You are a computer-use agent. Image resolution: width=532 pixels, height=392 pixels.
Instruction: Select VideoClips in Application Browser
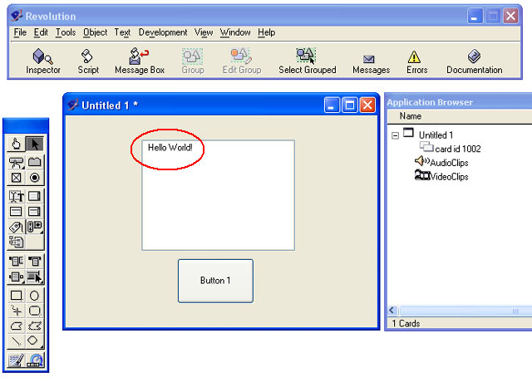(x=449, y=177)
